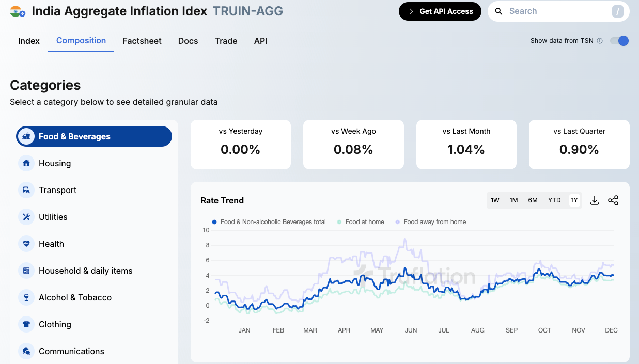Click the Alcohol & Tobacco glass icon
639x364 pixels.
pyautogui.click(x=26, y=297)
